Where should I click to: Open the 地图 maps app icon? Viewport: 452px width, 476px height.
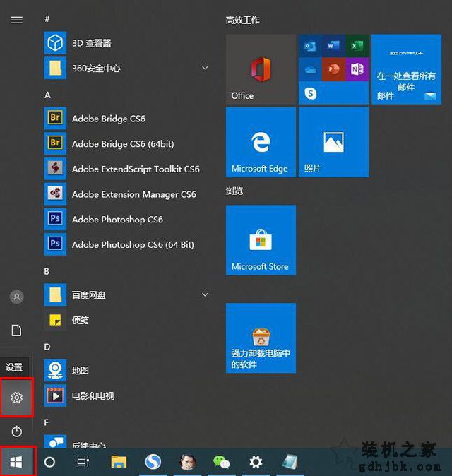click(x=55, y=370)
